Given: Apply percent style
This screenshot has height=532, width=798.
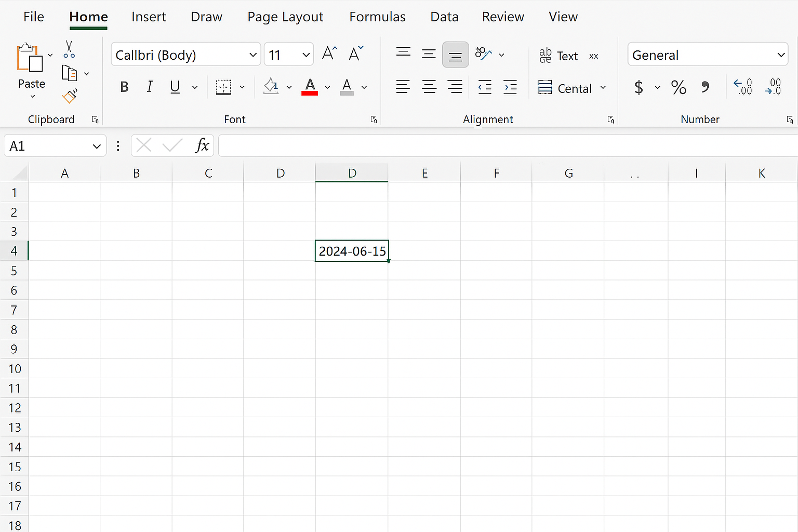Looking at the screenshot, I should pyautogui.click(x=679, y=87).
